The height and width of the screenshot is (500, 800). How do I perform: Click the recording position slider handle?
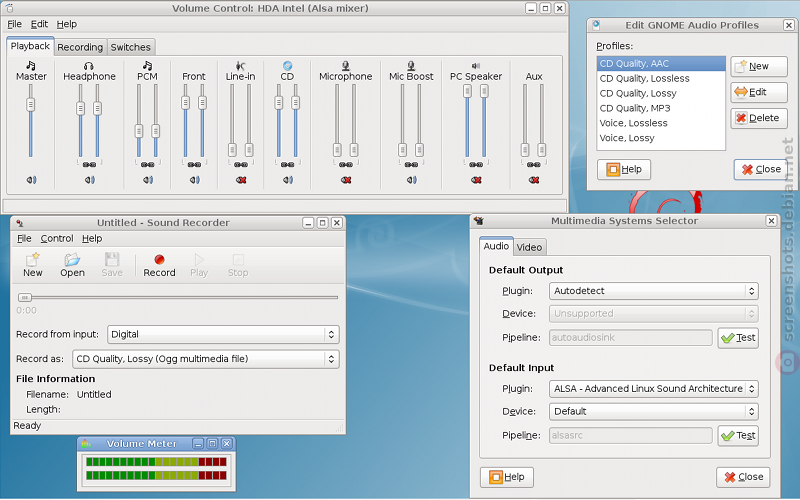tap(24, 297)
